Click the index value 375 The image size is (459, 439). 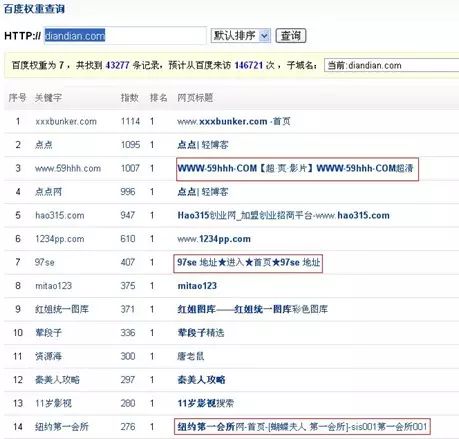pos(128,286)
